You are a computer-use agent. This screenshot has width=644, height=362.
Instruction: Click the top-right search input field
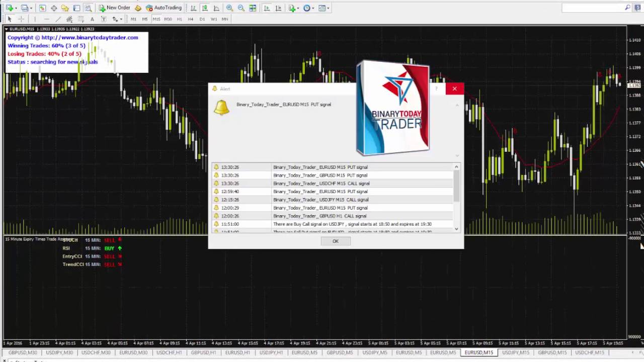[x=597, y=8]
